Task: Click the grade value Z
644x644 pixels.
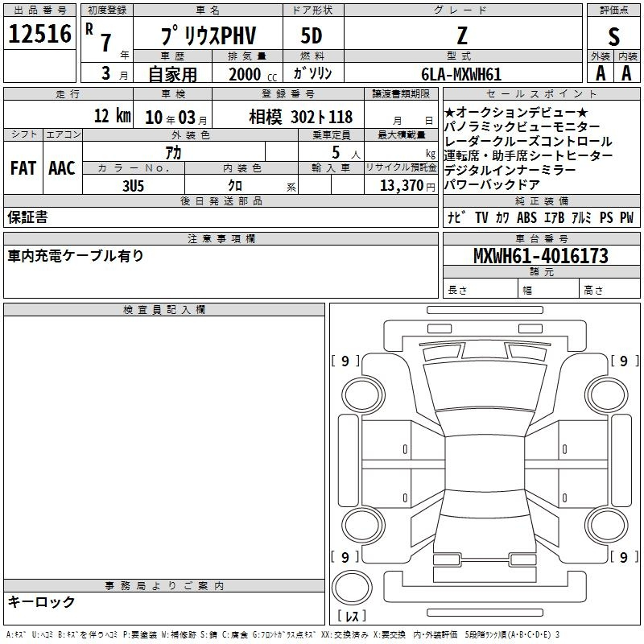Action: (461, 36)
